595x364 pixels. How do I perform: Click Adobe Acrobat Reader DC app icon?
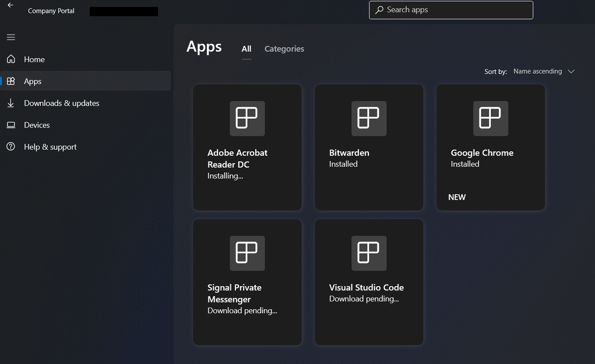click(247, 119)
